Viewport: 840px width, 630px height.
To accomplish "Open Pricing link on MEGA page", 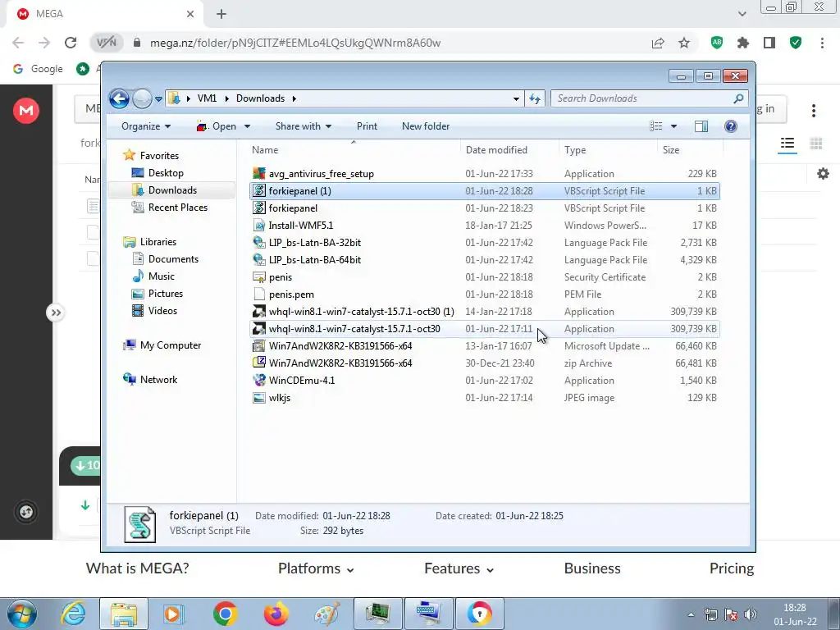I will tap(731, 568).
